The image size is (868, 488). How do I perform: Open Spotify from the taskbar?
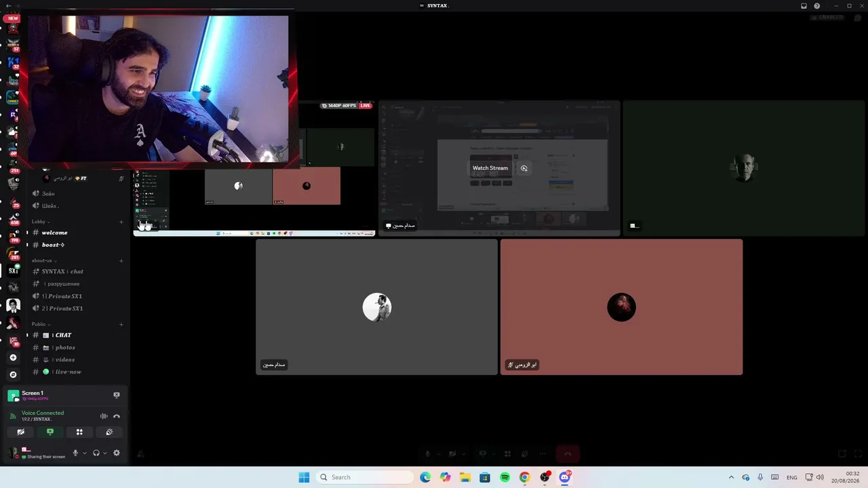point(505,477)
